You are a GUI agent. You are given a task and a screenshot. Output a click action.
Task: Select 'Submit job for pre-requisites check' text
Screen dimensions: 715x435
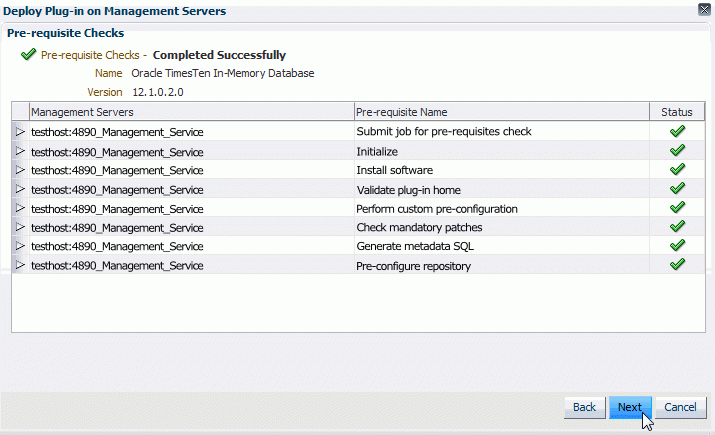pyautogui.click(x=444, y=132)
